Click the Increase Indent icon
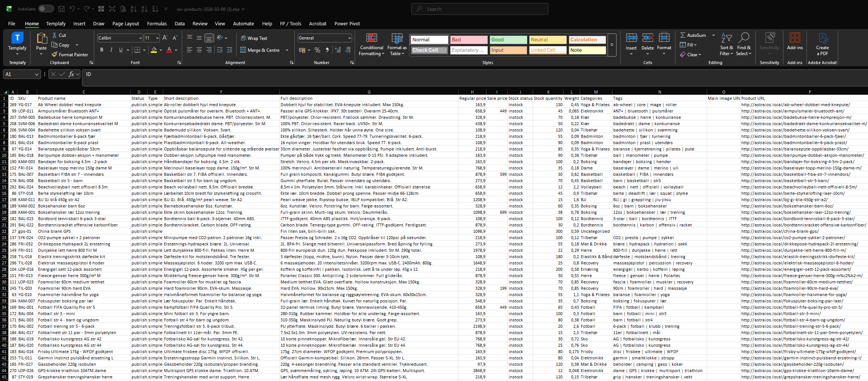This screenshot has width=868, height=381. coord(229,50)
